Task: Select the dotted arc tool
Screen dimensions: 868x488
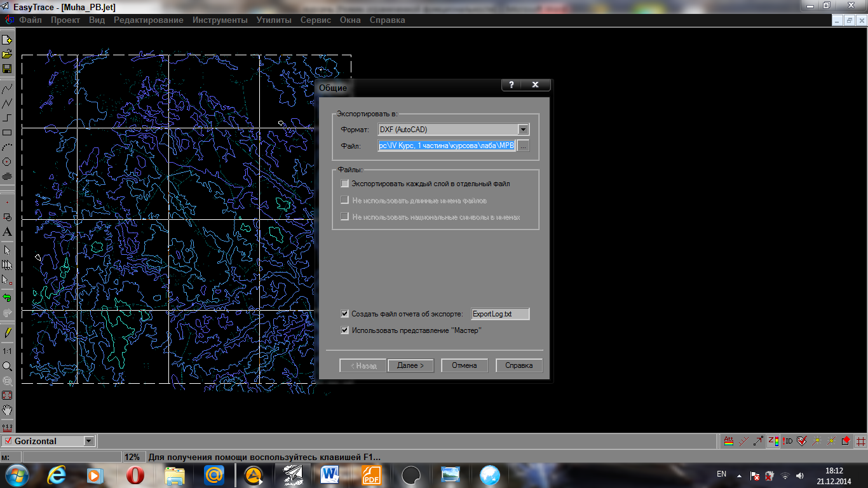Action: 7,147
